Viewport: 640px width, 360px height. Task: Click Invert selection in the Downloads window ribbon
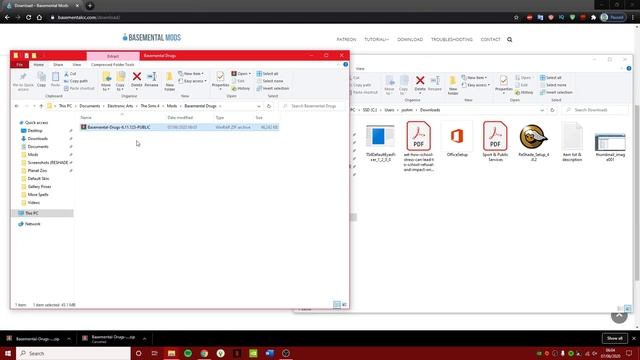coord(556,92)
